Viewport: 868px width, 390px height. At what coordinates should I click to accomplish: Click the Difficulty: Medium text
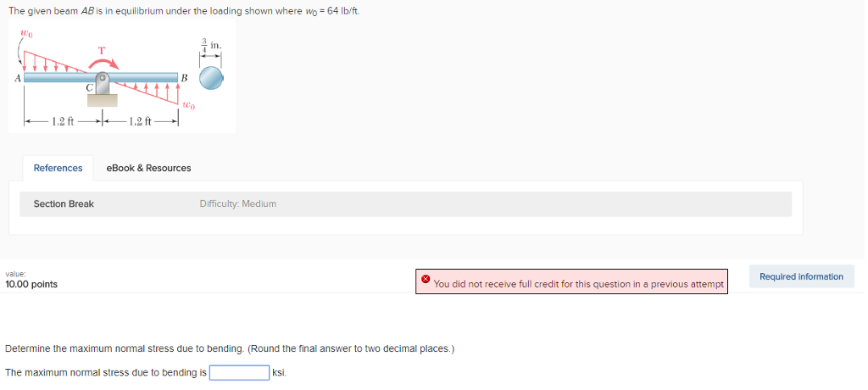237,203
